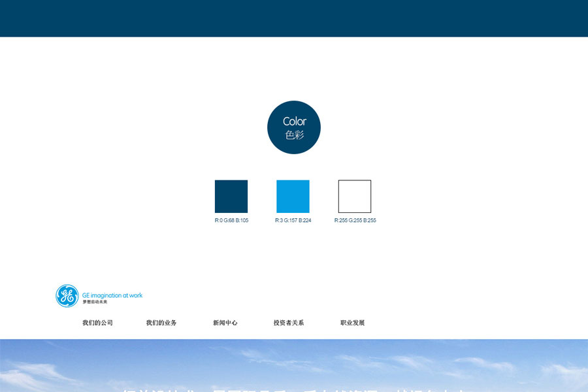Go to 我们的业务 in navigation
Image resolution: width=588 pixels, height=392 pixels.
coord(161,323)
